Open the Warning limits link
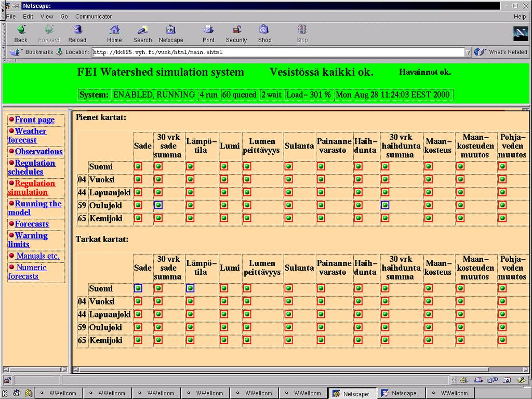The height and width of the screenshot is (399, 532). (28, 240)
